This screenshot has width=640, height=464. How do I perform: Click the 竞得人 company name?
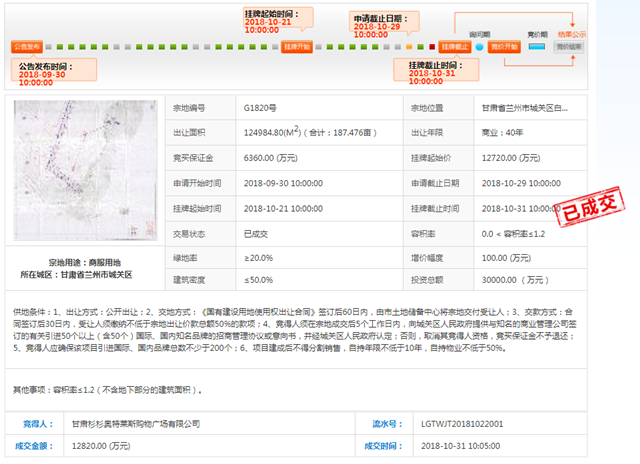point(136,424)
